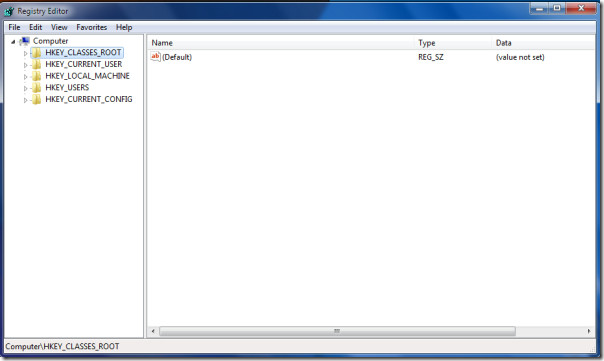This screenshot has width=604, height=361.
Task: Click the horizontal scrollbar right arrow
Action: pyautogui.click(x=589, y=331)
